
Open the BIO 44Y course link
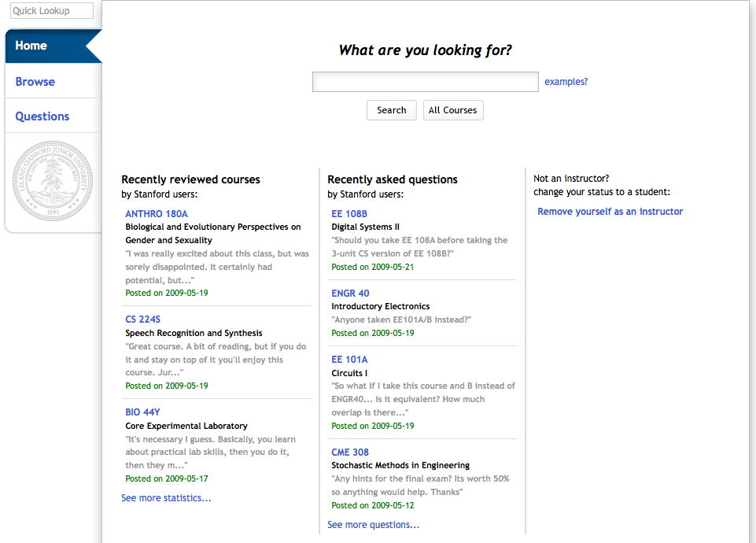click(x=142, y=412)
